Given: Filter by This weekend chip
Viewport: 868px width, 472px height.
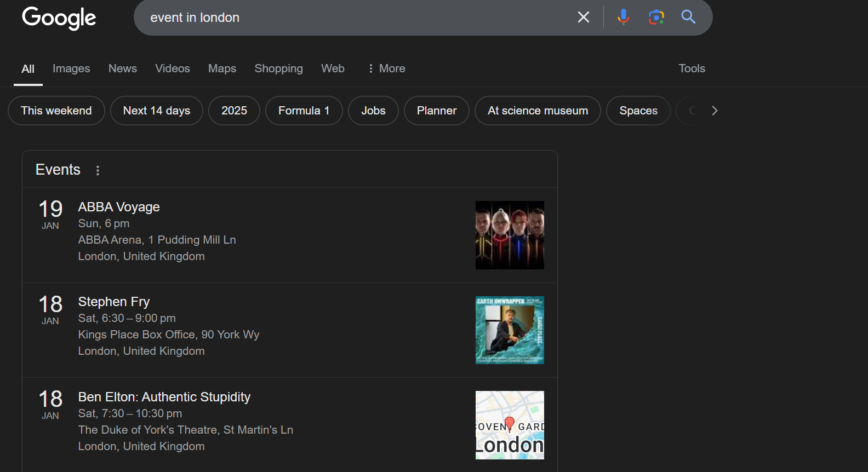Looking at the screenshot, I should [x=56, y=111].
